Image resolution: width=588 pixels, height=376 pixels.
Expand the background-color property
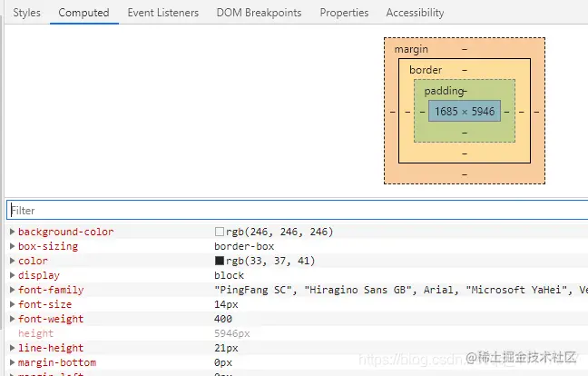pyautogui.click(x=12, y=232)
